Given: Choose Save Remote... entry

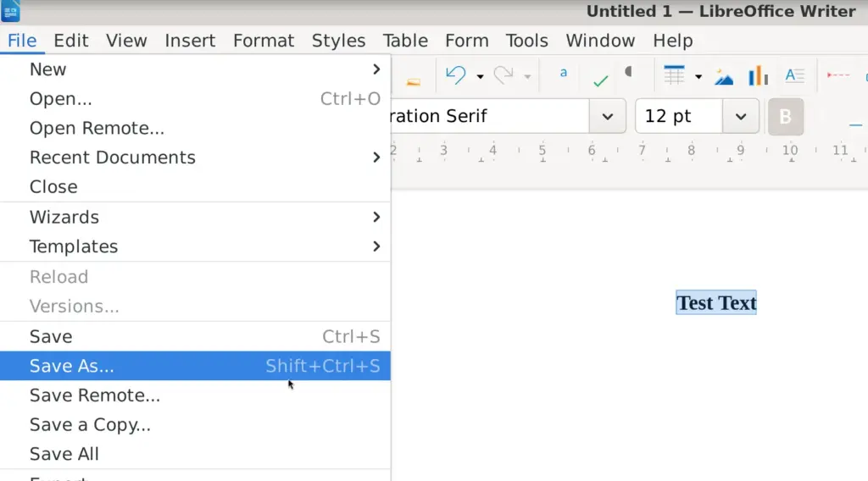Looking at the screenshot, I should [x=195, y=395].
